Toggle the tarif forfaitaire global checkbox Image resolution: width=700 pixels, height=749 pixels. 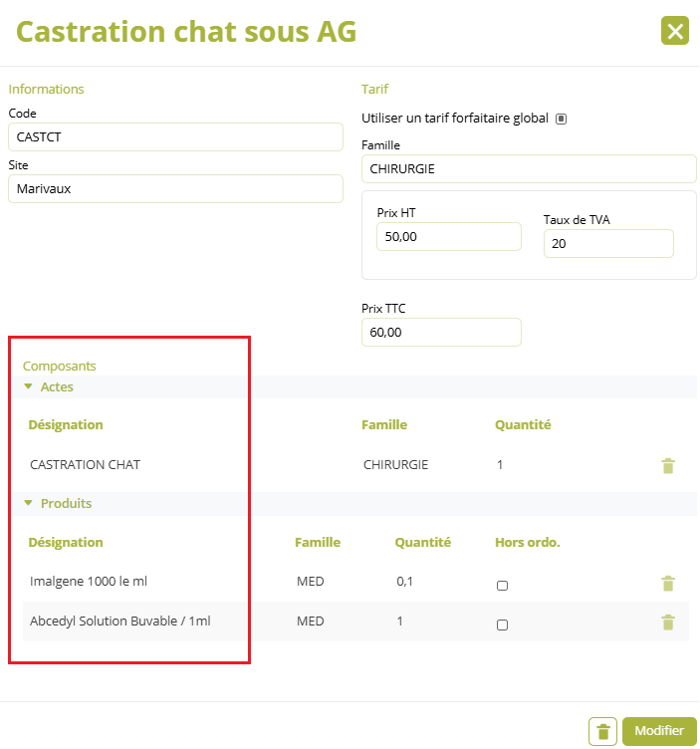coord(561,119)
